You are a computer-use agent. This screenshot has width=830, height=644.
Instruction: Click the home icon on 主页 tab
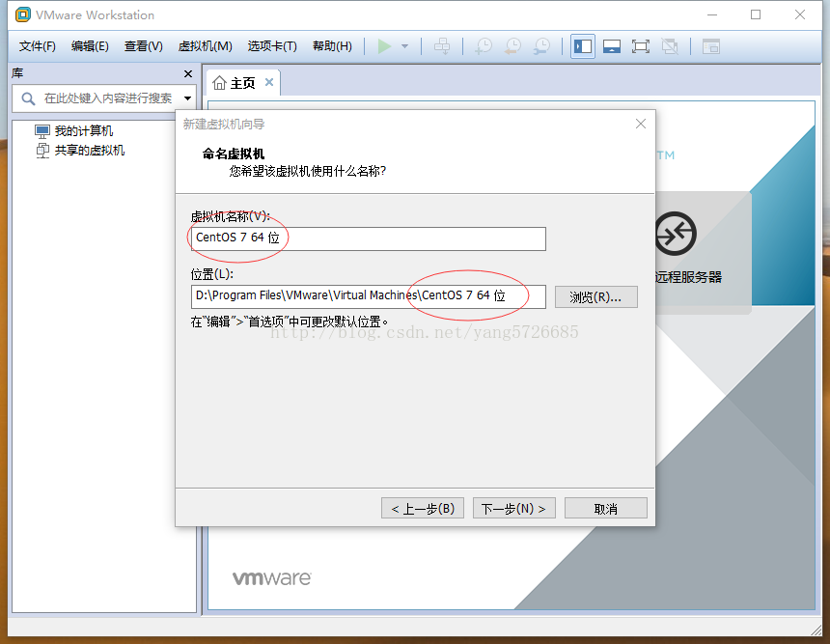pos(219,83)
